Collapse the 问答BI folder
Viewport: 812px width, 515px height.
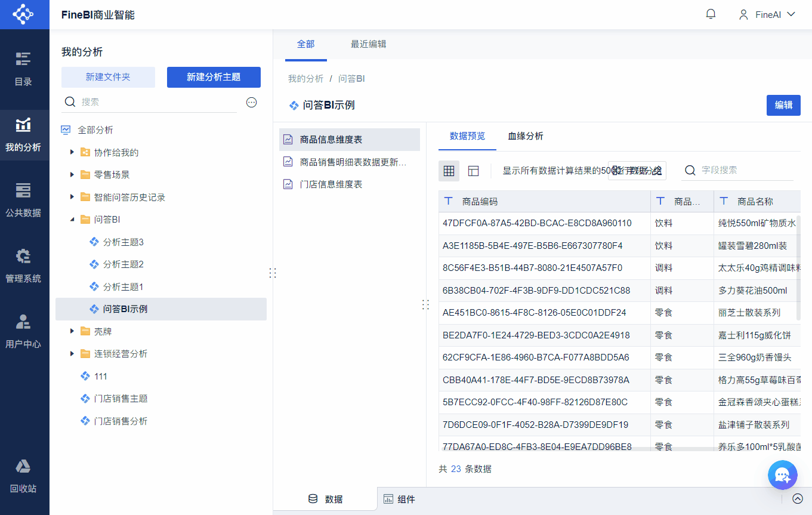click(72, 220)
